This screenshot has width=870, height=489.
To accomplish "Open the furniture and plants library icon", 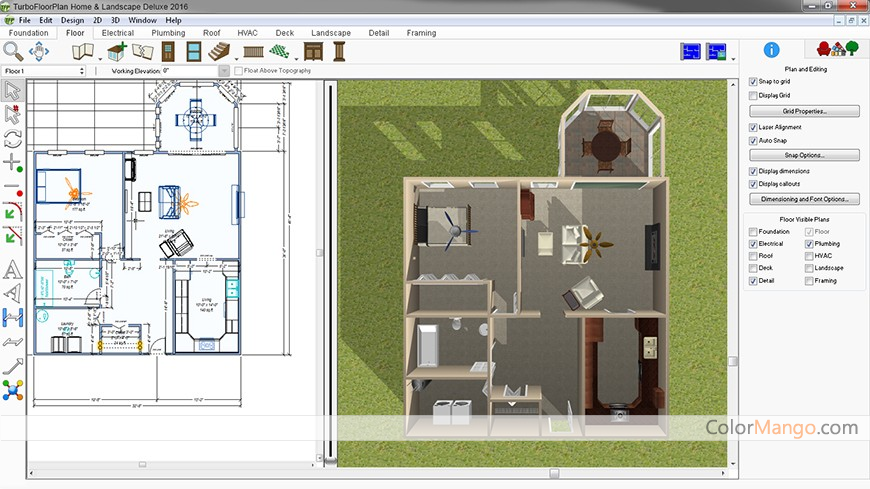I will [837, 49].
